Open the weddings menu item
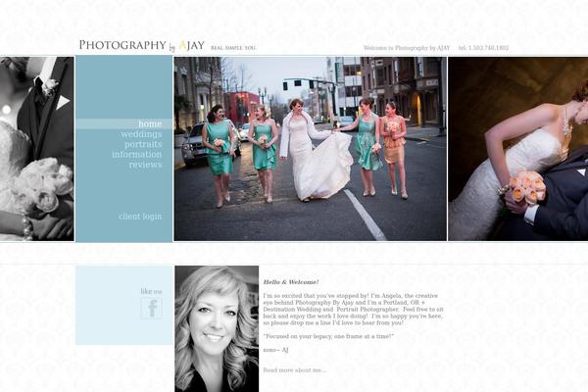 tap(141, 134)
